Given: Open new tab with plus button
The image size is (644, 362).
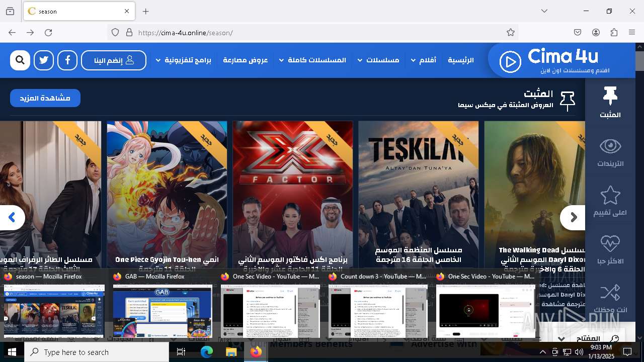Looking at the screenshot, I should pos(146,11).
